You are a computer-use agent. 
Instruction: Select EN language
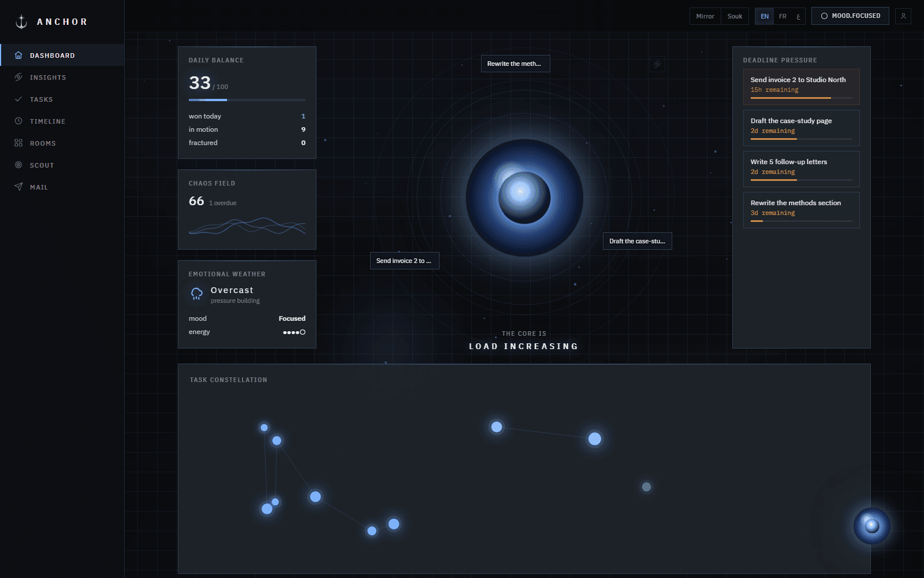coord(765,16)
